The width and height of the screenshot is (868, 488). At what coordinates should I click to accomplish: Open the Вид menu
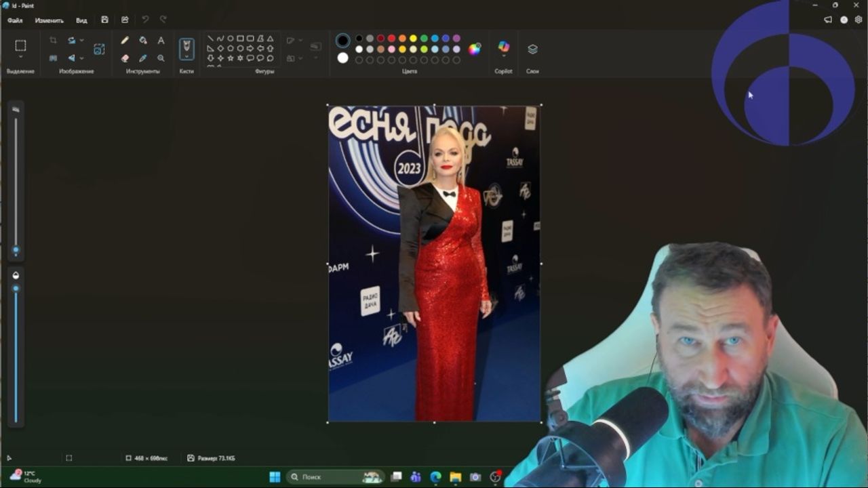81,20
